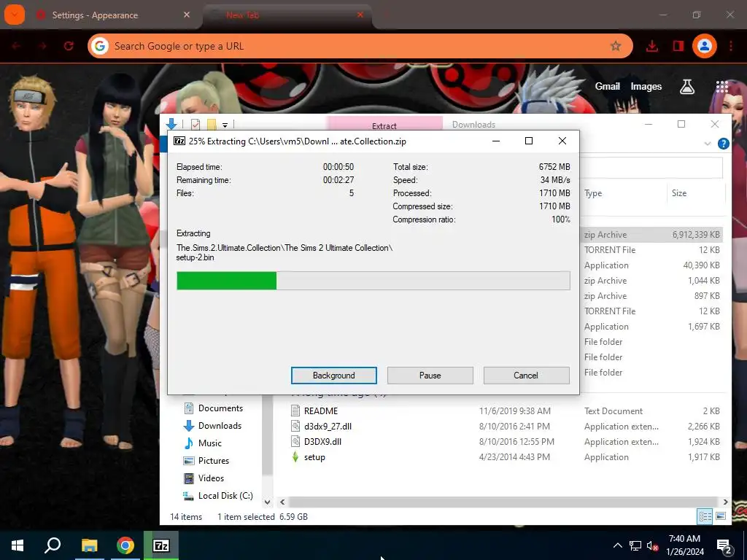Select 6,912,339 KB zip Archive row
This screenshot has width=747, height=560.
pyautogui.click(x=651, y=235)
